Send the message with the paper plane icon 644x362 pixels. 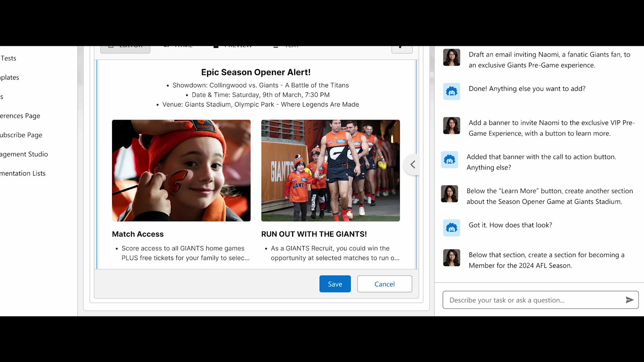tap(629, 300)
